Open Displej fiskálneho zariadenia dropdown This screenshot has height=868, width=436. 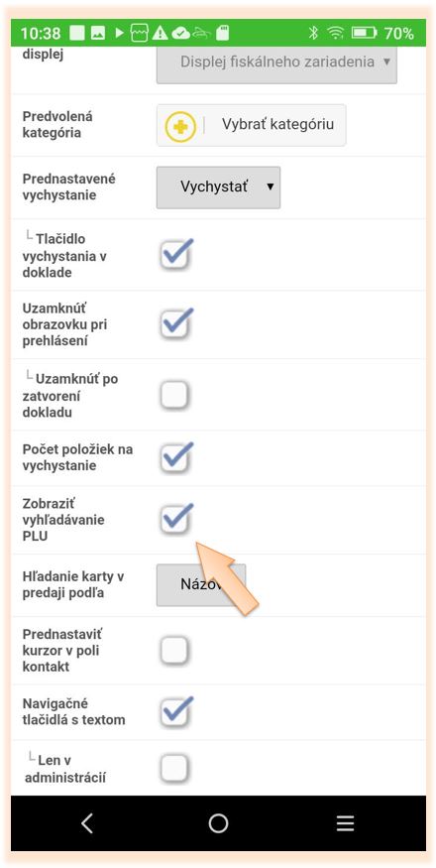click(x=276, y=62)
